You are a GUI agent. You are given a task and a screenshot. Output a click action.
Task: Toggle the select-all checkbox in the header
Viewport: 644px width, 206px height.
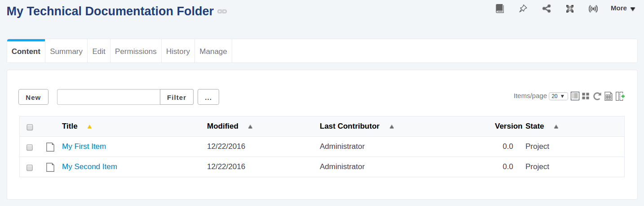pos(30,127)
